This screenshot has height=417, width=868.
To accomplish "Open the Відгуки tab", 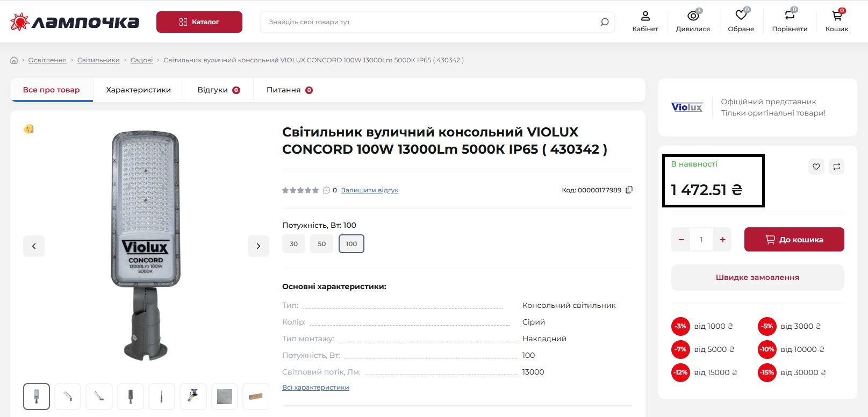I will point(219,90).
